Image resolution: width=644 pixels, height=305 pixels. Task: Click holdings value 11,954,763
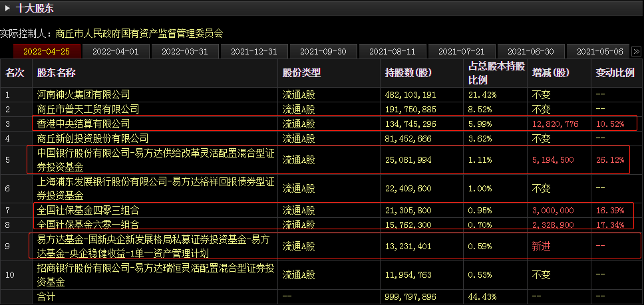coord(408,274)
